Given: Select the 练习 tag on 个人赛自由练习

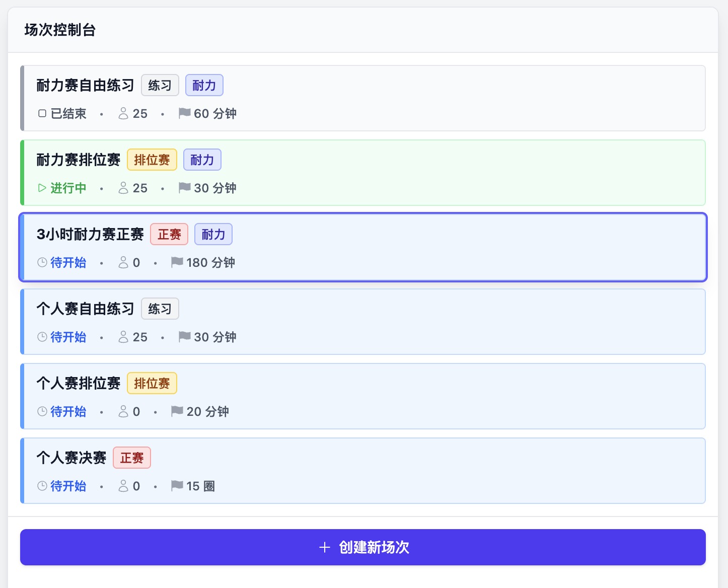Looking at the screenshot, I should click(160, 309).
